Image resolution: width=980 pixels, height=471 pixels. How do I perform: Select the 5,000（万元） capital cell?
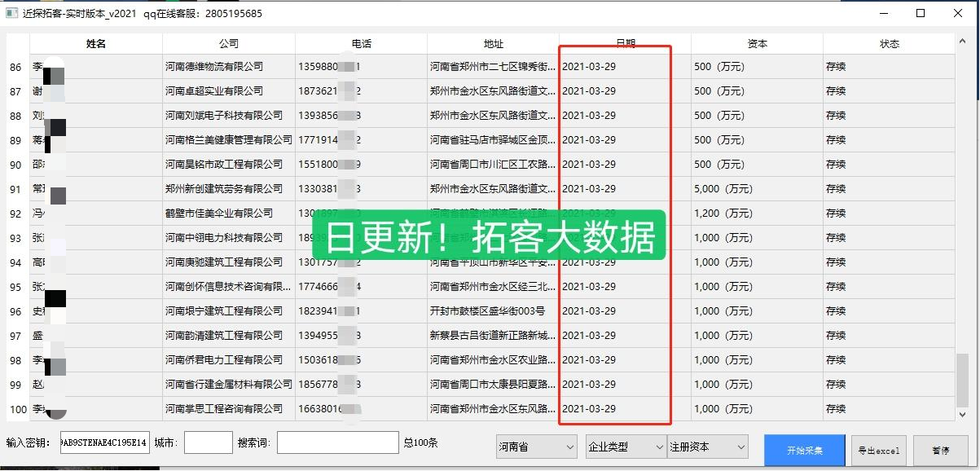[x=757, y=189]
